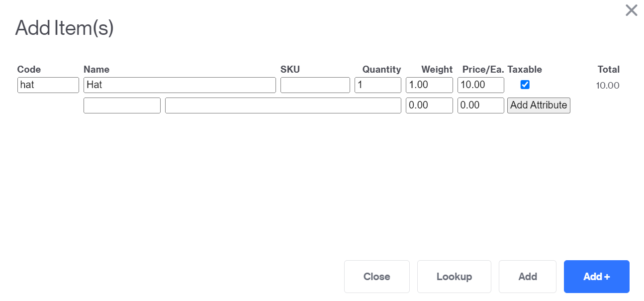Click the Add Item(s) dialog title
Image resolution: width=644 pixels, height=301 pixels.
click(65, 28)
